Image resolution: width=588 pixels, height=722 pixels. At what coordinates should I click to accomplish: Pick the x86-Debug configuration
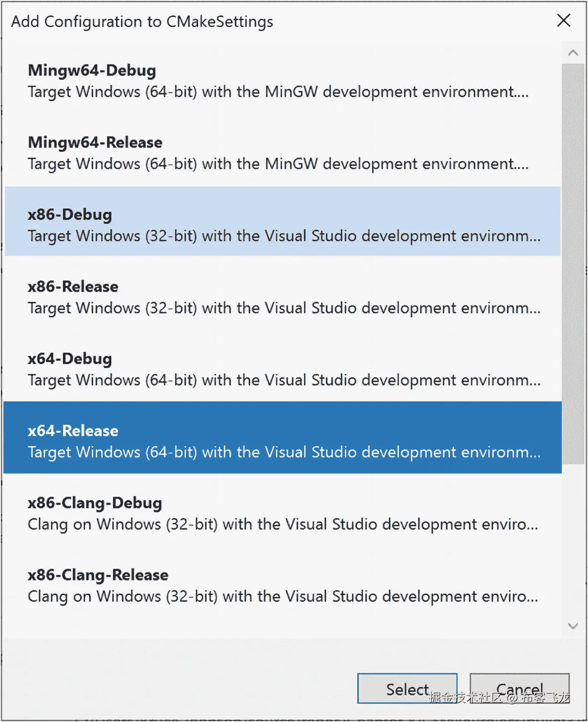283,221
